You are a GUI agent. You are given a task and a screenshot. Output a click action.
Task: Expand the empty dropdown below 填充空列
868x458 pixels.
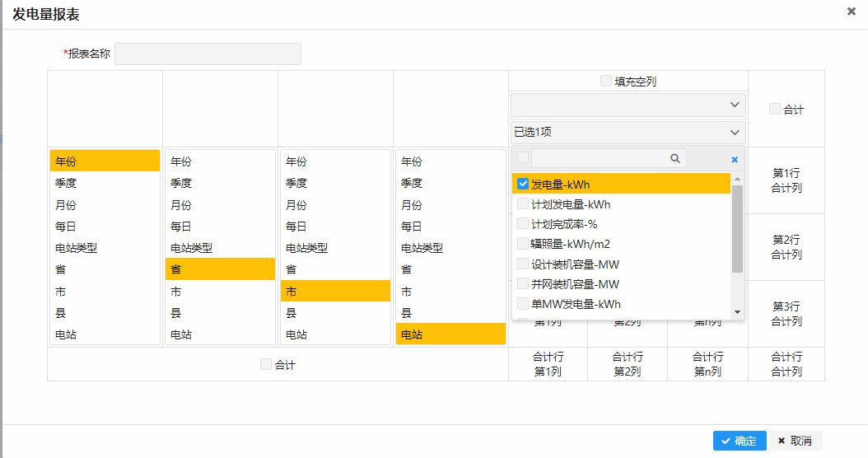coord(628,105)
